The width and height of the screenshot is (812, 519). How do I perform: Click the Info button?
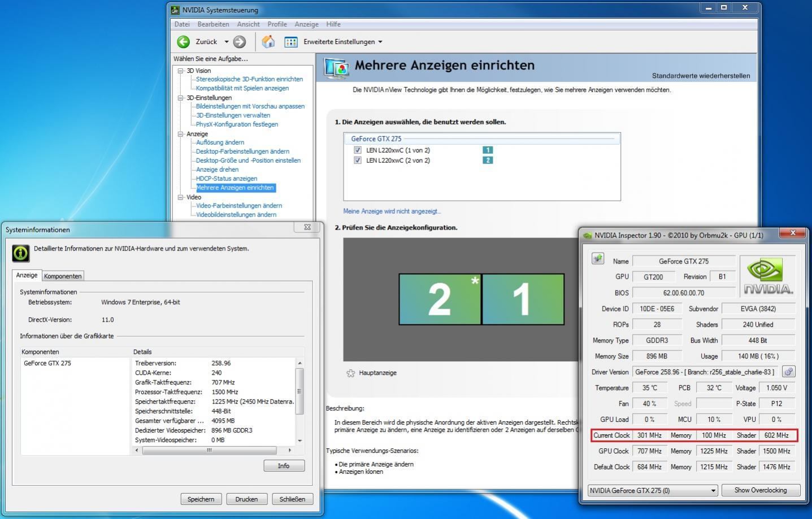(284, 466)
